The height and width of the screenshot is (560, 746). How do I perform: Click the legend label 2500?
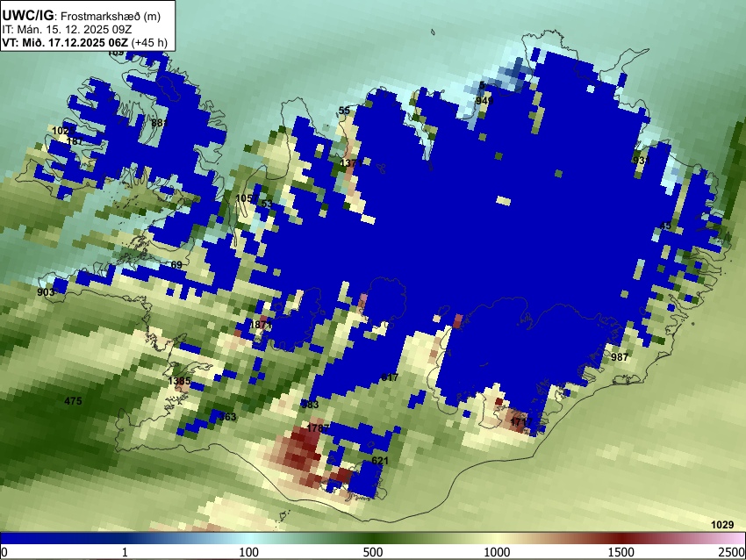click(732, 552)
